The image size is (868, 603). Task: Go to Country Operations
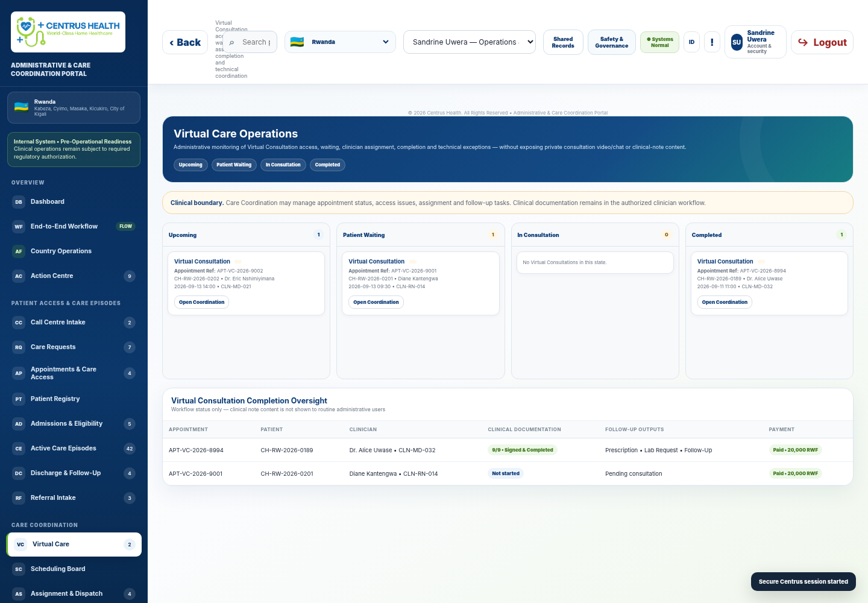pyautogui.click(x=74, y=251)
